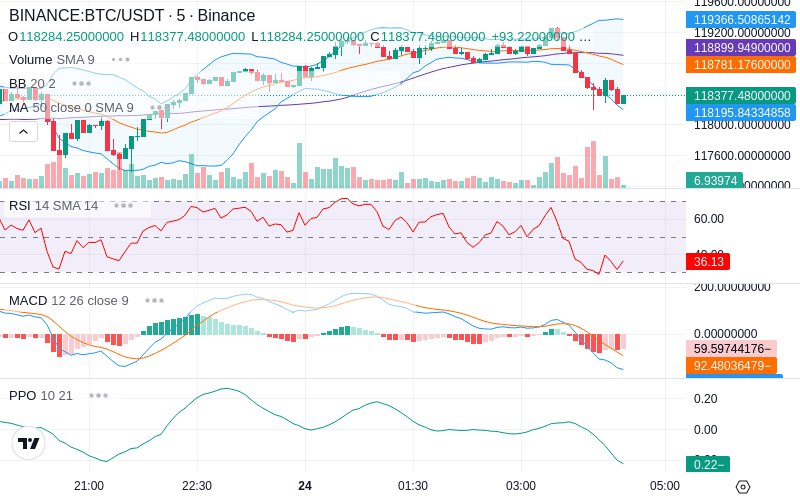This screenshot has width=800, height=500.
Task: Open more options for Volume indicator
Action: 120,60
